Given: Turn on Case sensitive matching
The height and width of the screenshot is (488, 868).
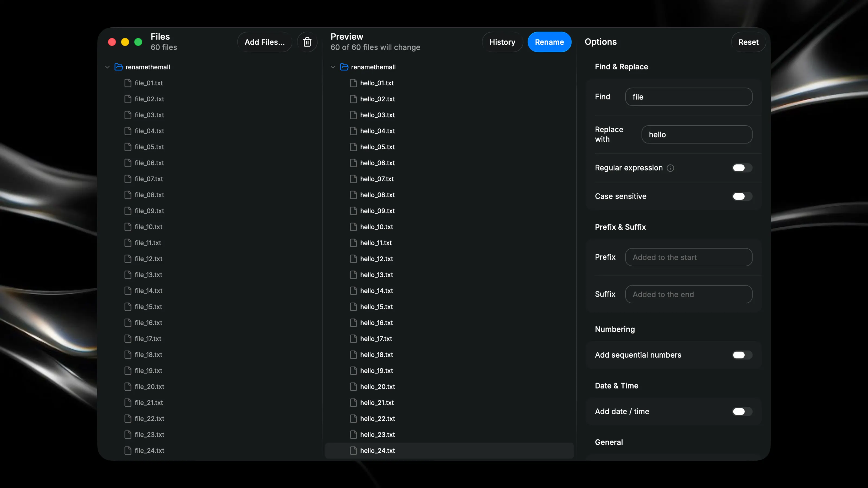Looking at the screenshot, I should (742, 196).
